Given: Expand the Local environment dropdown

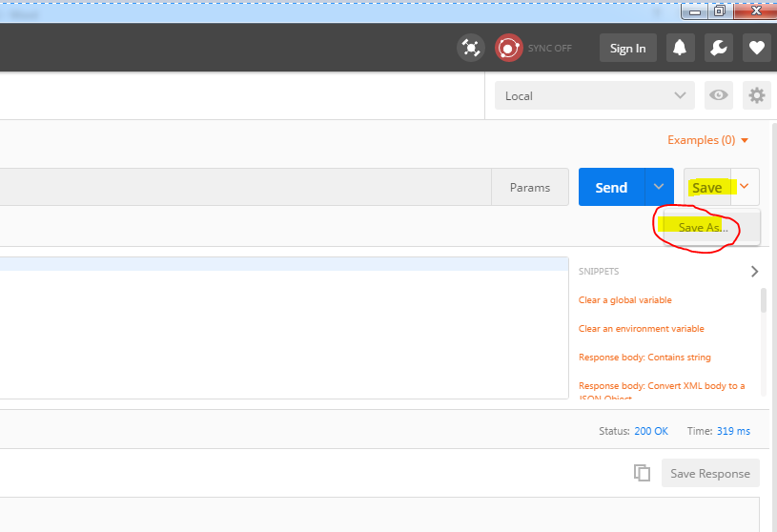Looking at the screenshot, I should point(594,95).
